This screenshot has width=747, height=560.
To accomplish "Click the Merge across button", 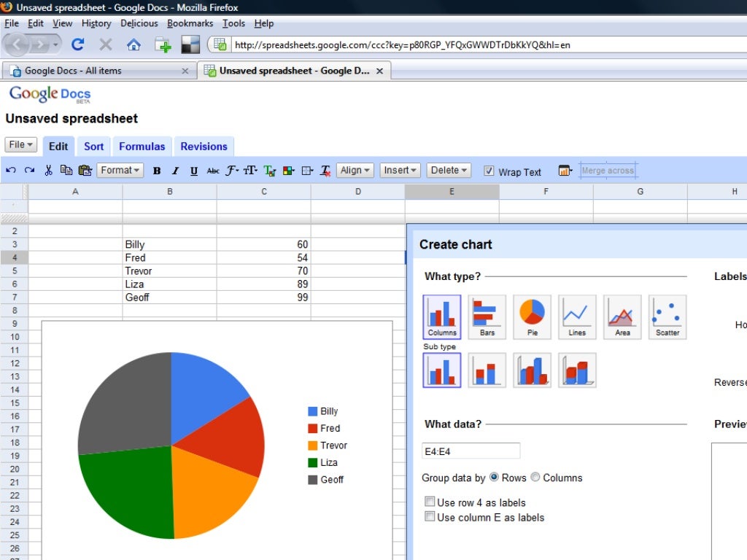I will 608,170.
